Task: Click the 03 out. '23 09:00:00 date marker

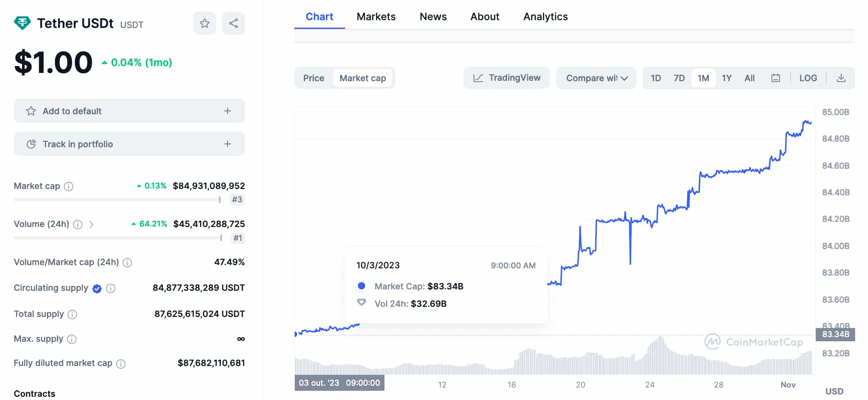Action: (x=340, y=383)
